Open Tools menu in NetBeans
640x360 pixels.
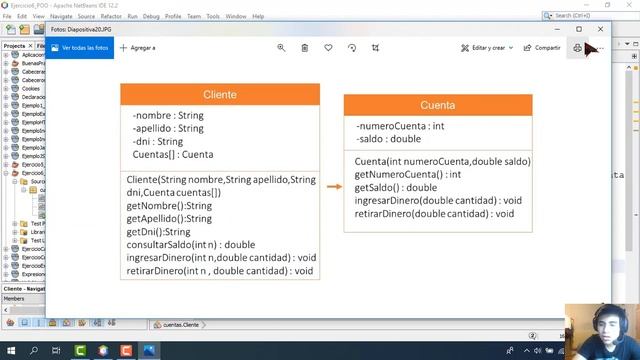pyautogui.click(x=213, y=16)
